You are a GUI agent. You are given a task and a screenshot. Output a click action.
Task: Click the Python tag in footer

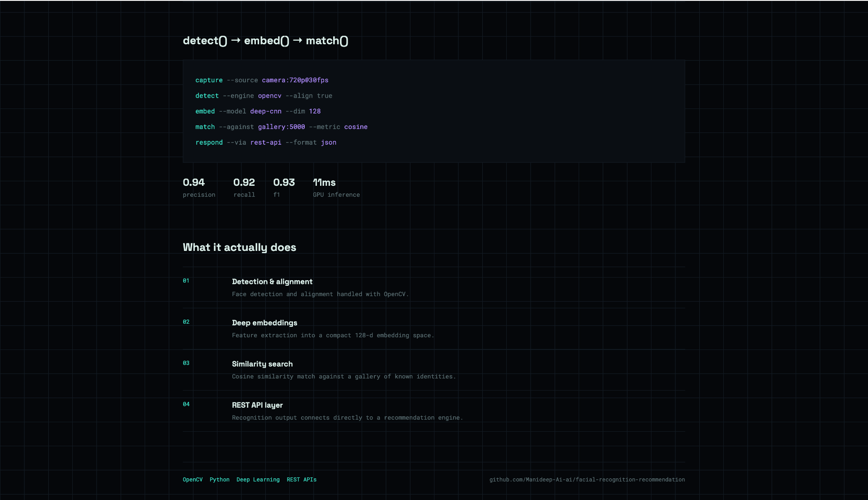tap(219, 480)
